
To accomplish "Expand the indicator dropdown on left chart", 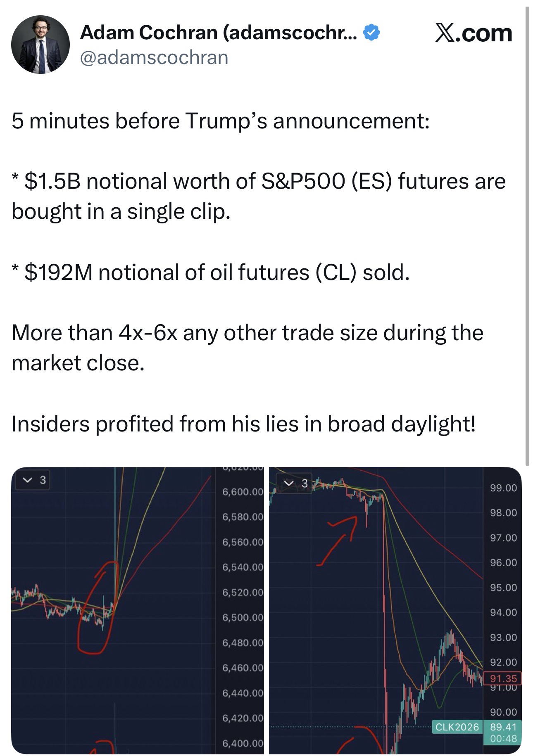I will [33, 480].
